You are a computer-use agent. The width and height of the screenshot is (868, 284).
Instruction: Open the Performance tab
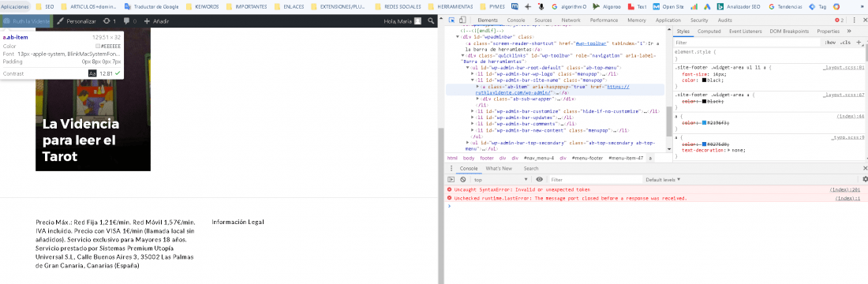[604, 21]
